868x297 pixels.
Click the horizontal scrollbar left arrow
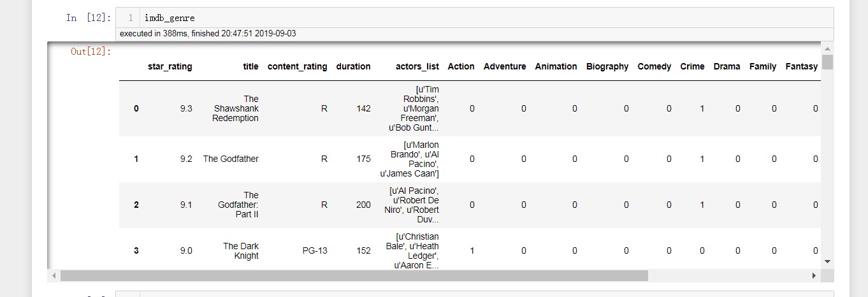pos(54,275)
